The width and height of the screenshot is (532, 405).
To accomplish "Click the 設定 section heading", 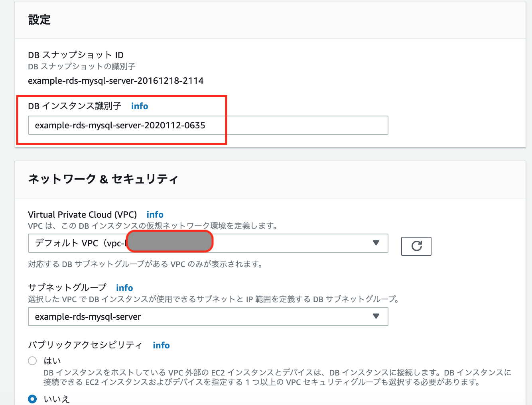I will point(39,20).
